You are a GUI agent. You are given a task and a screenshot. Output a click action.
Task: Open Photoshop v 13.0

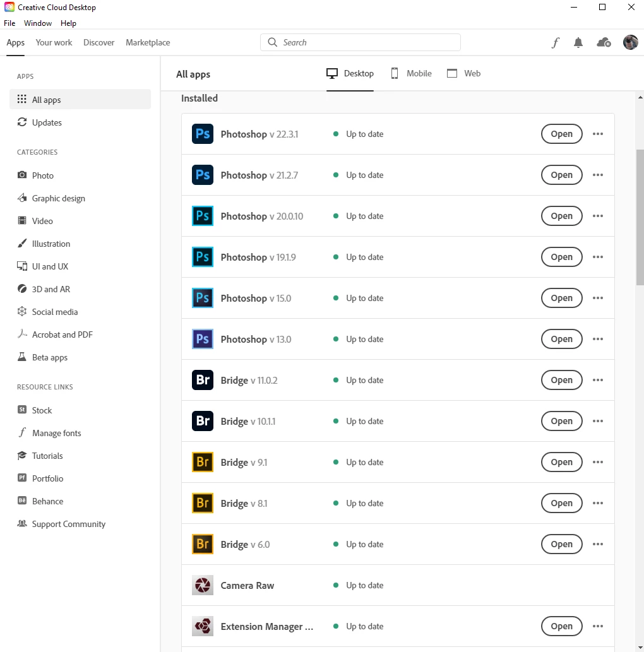click(x=562, y=339)
